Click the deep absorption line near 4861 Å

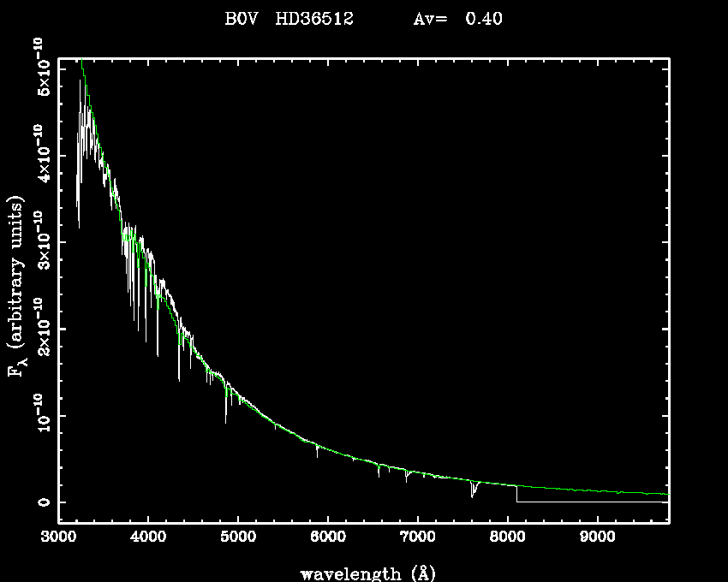(226, 411)
